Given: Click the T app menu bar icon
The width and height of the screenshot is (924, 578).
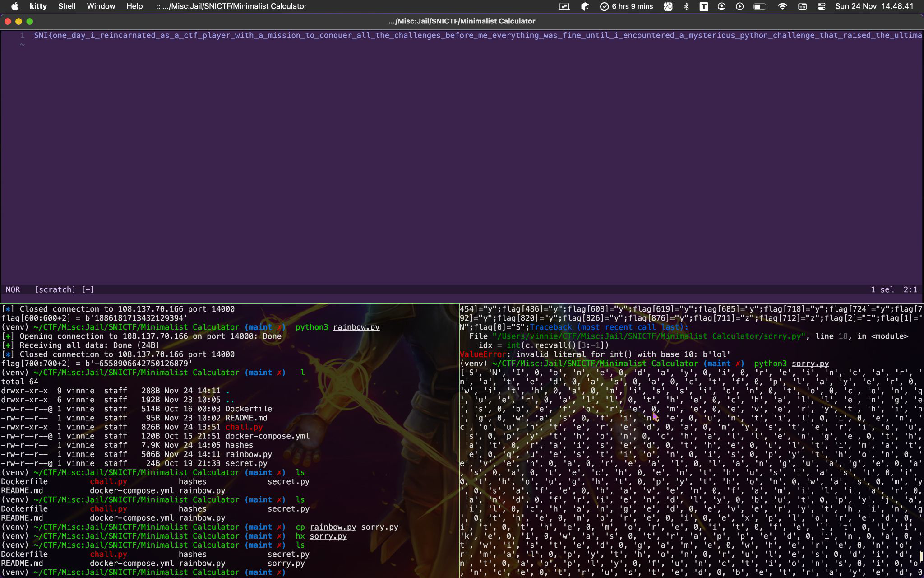Looking at the screenshot, I should pyautogui.click(x=704, y=6).
